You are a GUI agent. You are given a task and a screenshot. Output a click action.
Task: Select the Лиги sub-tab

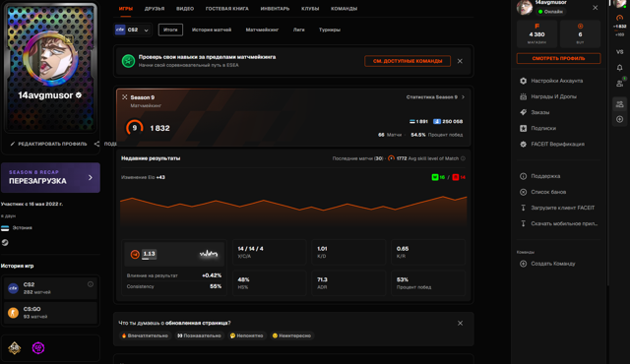(298, 30)
